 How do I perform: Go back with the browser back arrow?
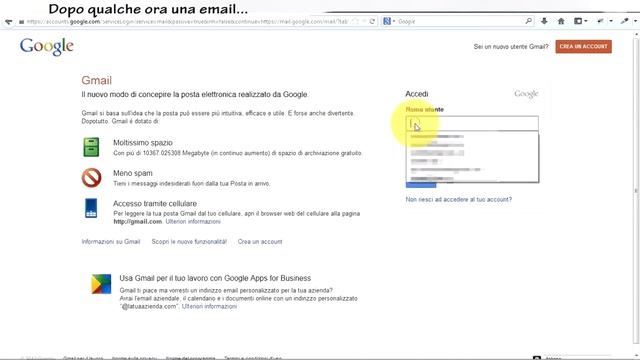point(9,22)
